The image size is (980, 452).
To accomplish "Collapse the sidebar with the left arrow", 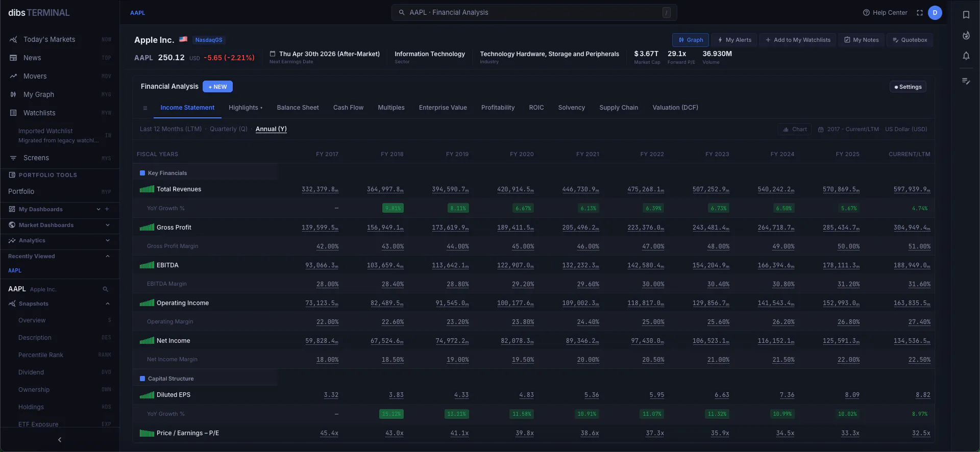I will 60,440.
